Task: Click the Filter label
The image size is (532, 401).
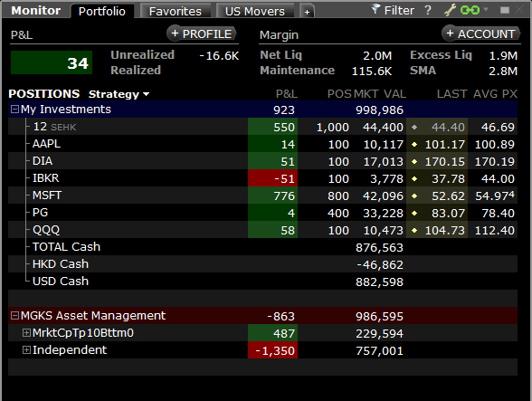Action: (399, 11)
